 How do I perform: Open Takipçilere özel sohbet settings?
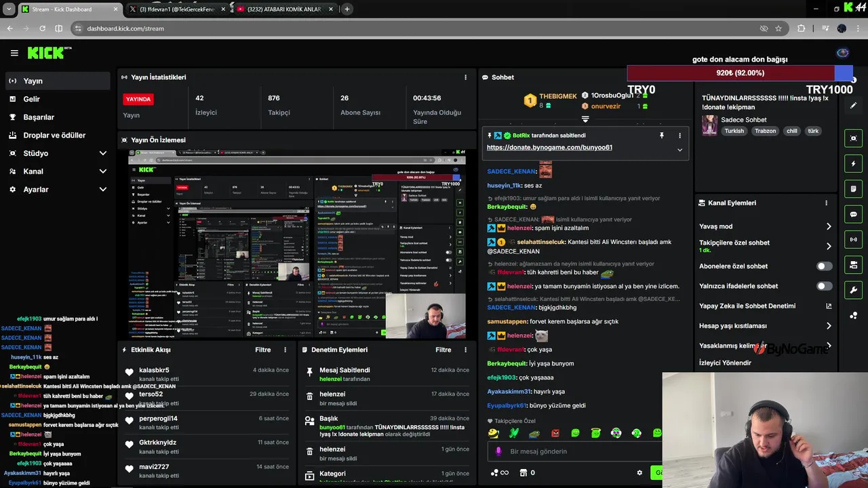[765, 246]
